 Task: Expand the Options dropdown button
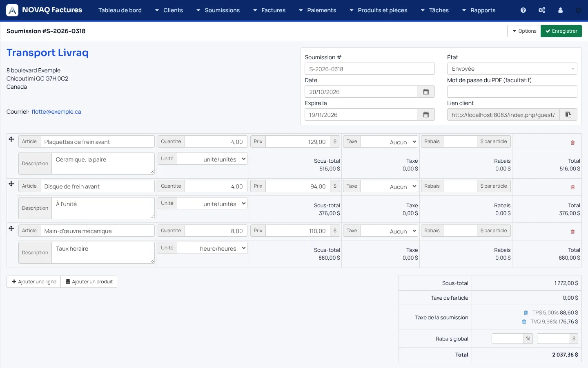(524, 31)
